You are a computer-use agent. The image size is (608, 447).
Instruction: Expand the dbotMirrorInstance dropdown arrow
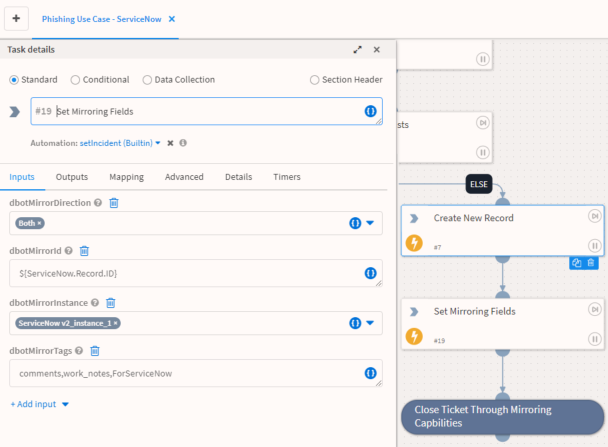pos(369,323)
